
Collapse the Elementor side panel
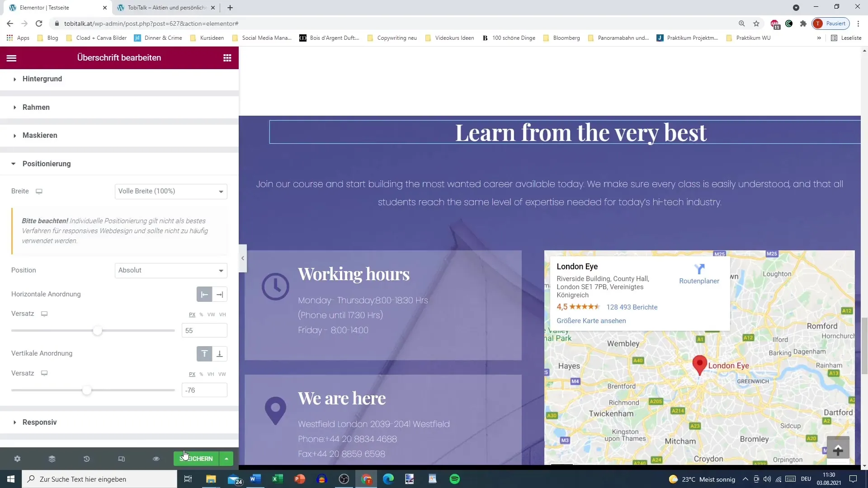click(x=243, y=258)
